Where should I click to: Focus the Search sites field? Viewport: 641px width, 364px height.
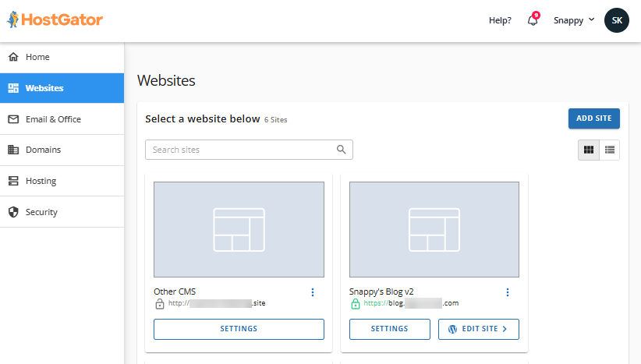(x=249, y=150)
